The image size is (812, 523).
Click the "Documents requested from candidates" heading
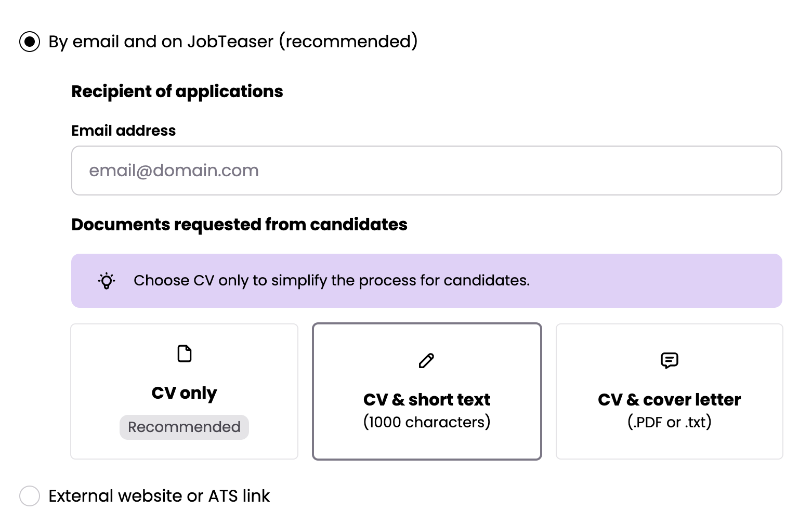pos(239,225)
